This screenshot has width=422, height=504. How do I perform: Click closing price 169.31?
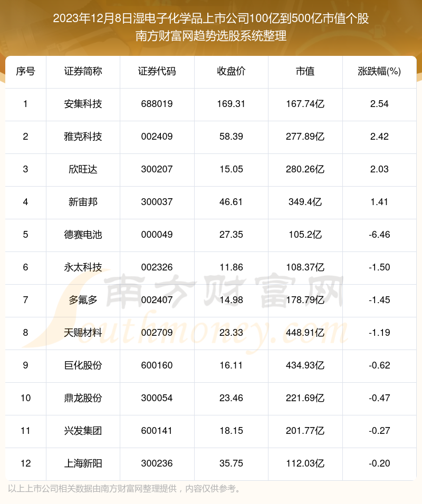tap(231, 104)
